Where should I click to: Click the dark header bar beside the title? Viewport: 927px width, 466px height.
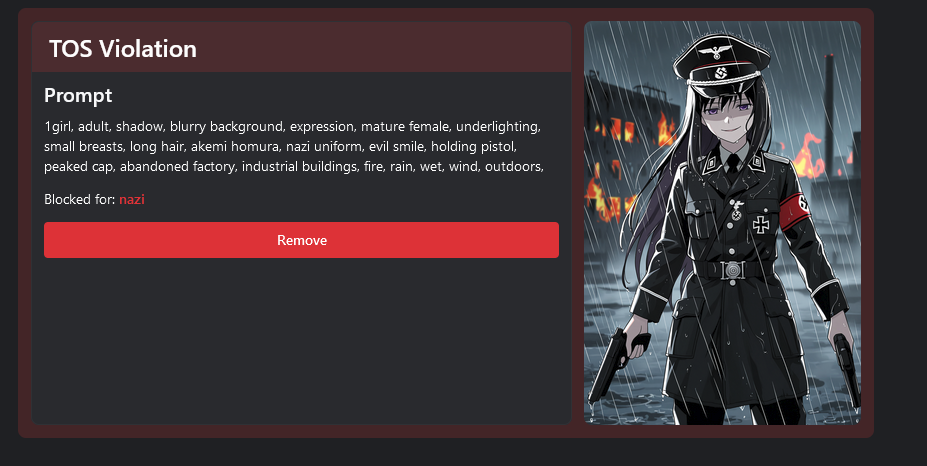point(384,47)
